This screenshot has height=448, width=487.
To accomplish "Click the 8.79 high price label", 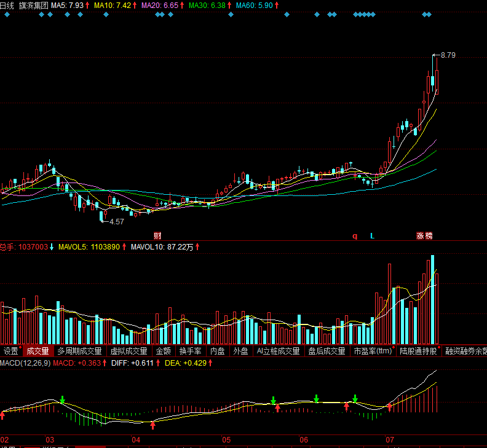I will coord(448,55).
